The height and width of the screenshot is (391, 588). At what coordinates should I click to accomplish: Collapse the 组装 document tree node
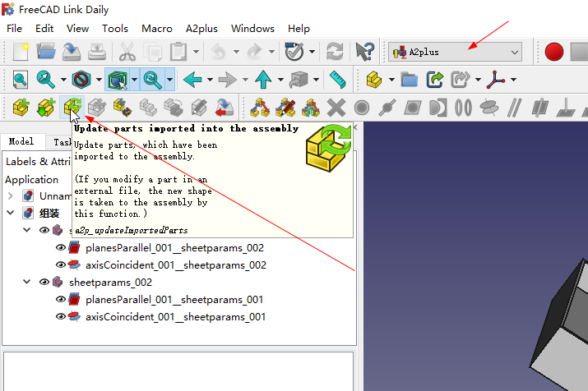[11, 213]
